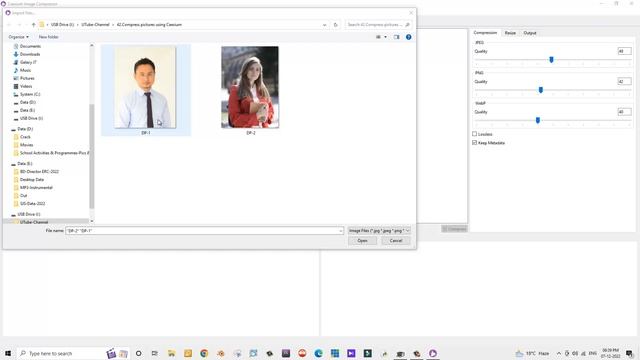Viewport: 640px width, 360px height.
Task: Uncheck the Keep Metadata checkbox
Action: coord(474,142)
